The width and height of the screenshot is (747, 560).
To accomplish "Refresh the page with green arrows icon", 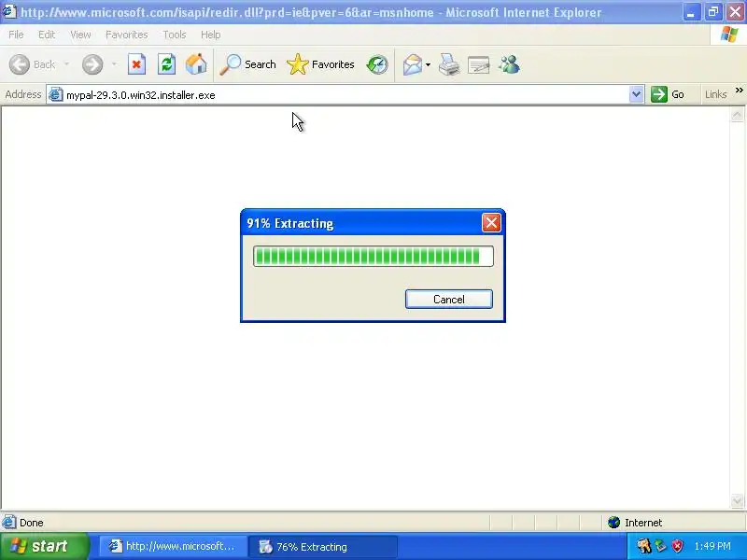I will pos(166,64).
